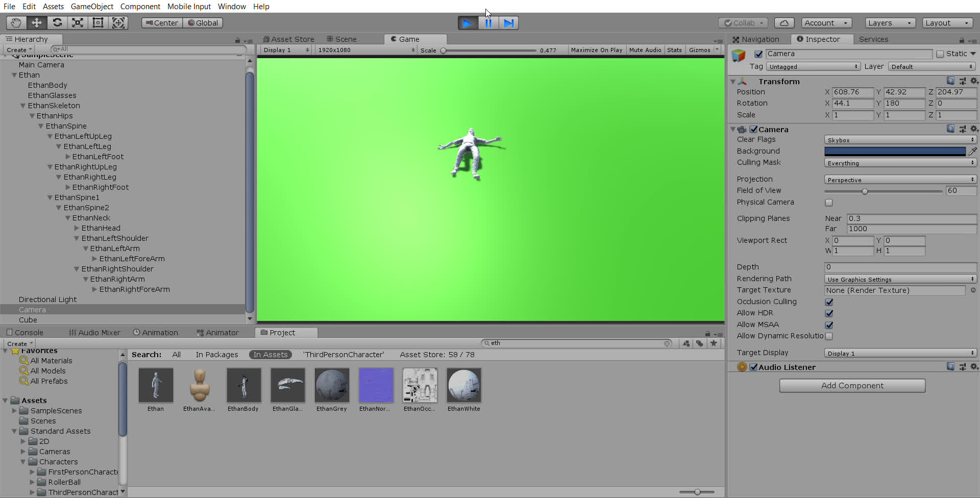Disable the Allow HDR checkbox
Image resolution: width=980 pixels, height=498 pixels.
pyautogui.click(x=829, y=313)
